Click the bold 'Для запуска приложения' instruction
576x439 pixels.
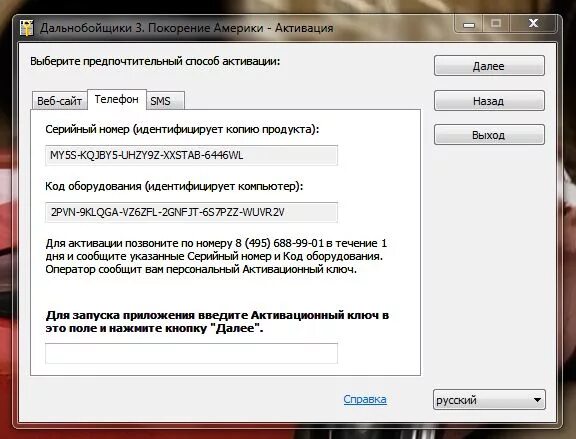pyautogui.click(x=217, y=321)
